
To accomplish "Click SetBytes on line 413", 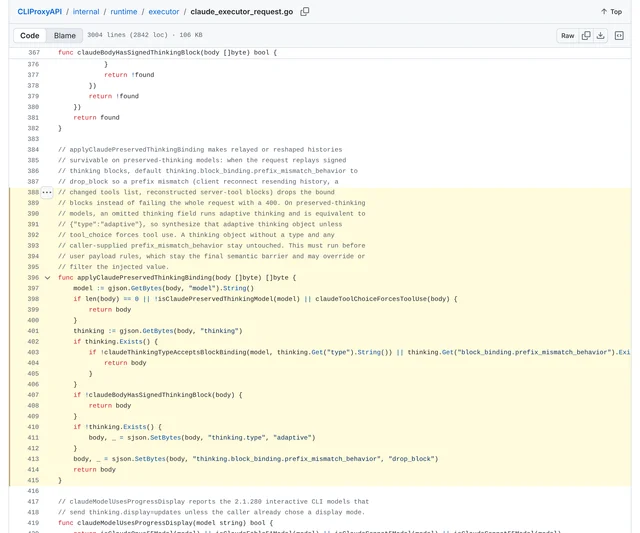I will coord(150,459).
